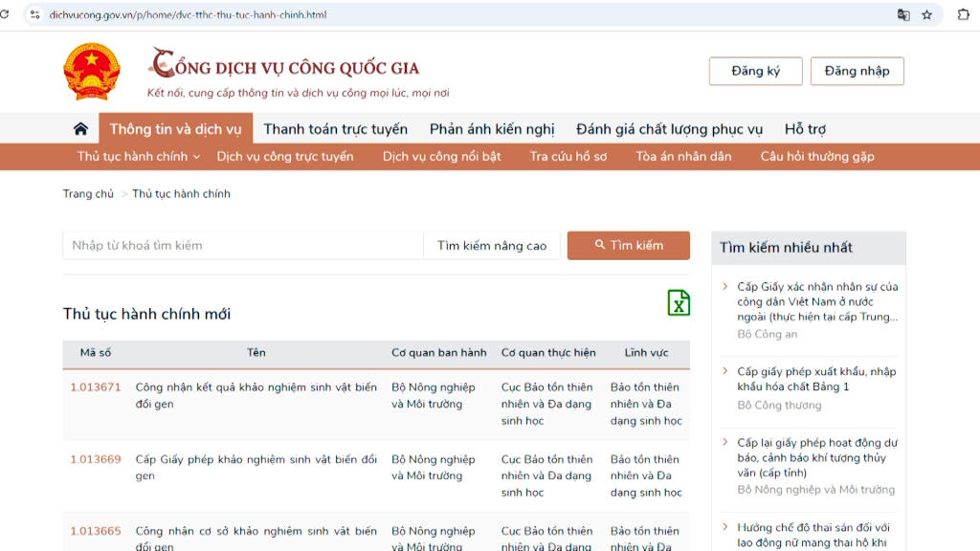Click Thủ tục hành chính breadcrumb link
980x551 pixels.
[181, 193]
